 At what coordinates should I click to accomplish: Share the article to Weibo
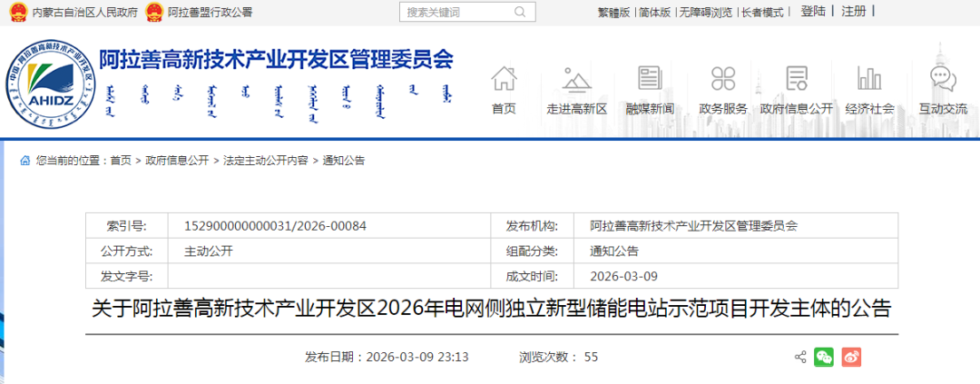850,357
